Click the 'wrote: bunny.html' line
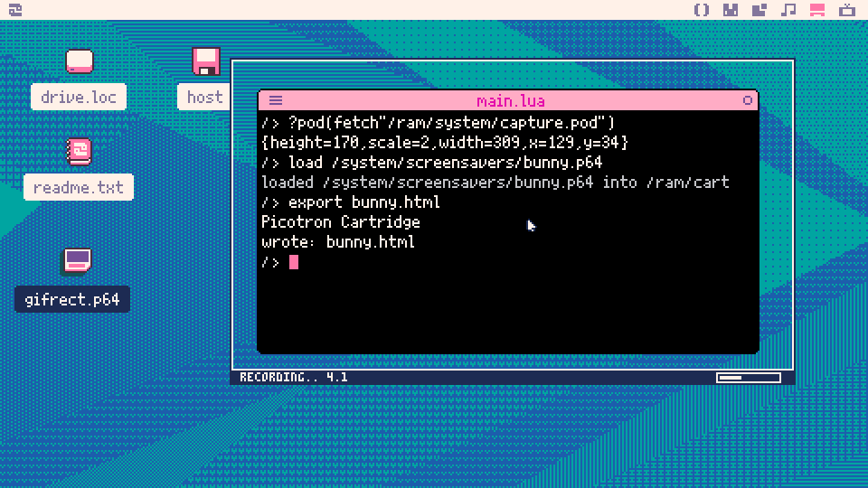The image size is (868, 488). click(337, 242)
